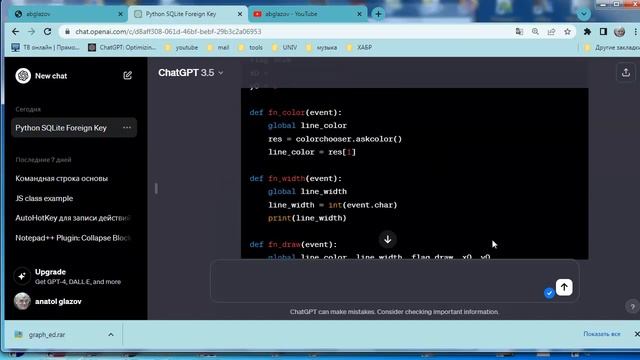Open the Chrome three-dot menu
This screenshot has width=640, height=360.
636,31
